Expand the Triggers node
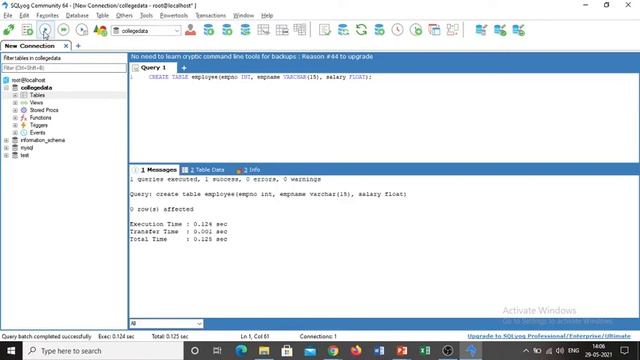 click(15, 125)
